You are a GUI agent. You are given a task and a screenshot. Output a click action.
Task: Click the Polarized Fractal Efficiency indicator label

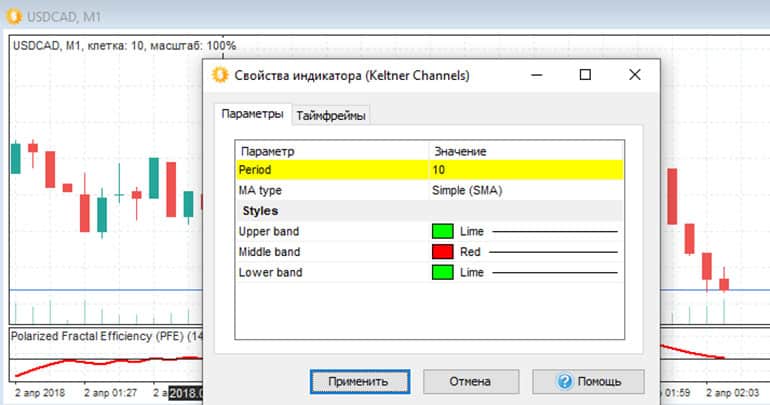point(107,336)
